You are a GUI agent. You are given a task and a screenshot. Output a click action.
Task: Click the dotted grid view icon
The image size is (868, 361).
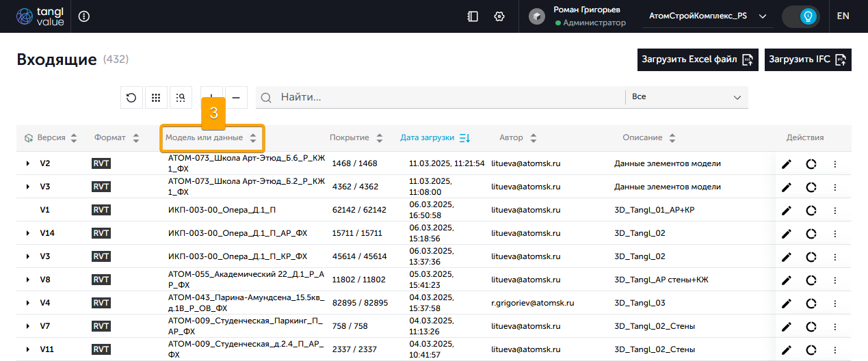[x=156, y=98]
